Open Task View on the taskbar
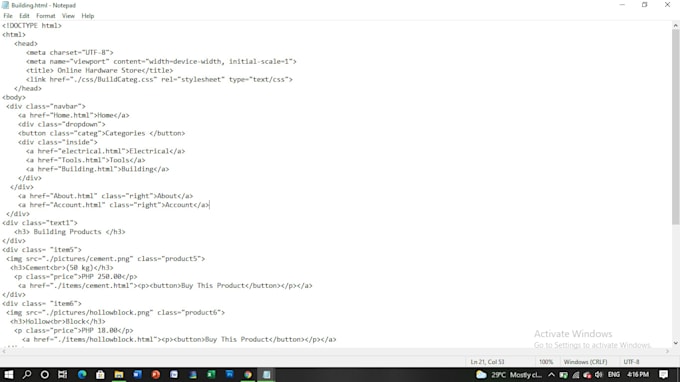680x382 pixels. coord(63,375)
